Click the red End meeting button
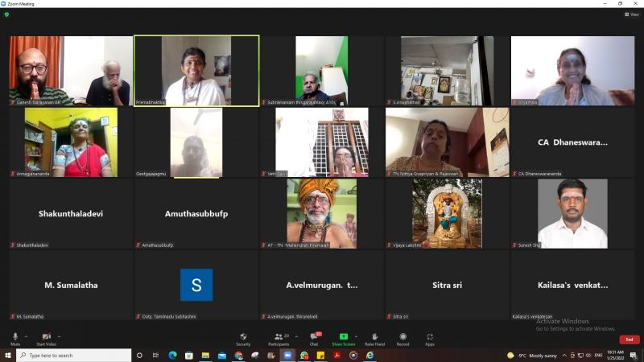This screenshot has height=362, width=644. point(630,339)
